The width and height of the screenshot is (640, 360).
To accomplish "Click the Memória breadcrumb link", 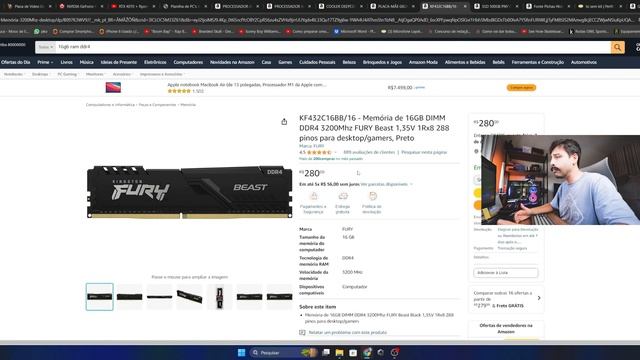I will (x=188, y=105).
